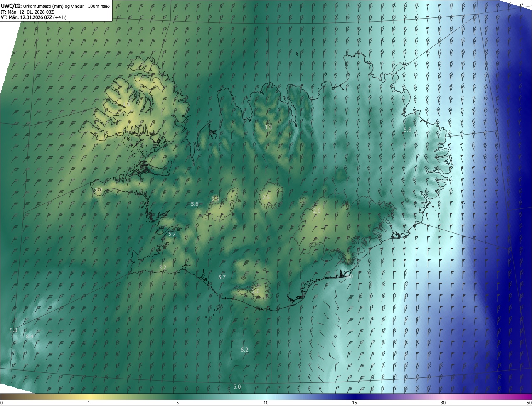
Task: Click the 50 tick label on the color scale
Action: point(529,403)
